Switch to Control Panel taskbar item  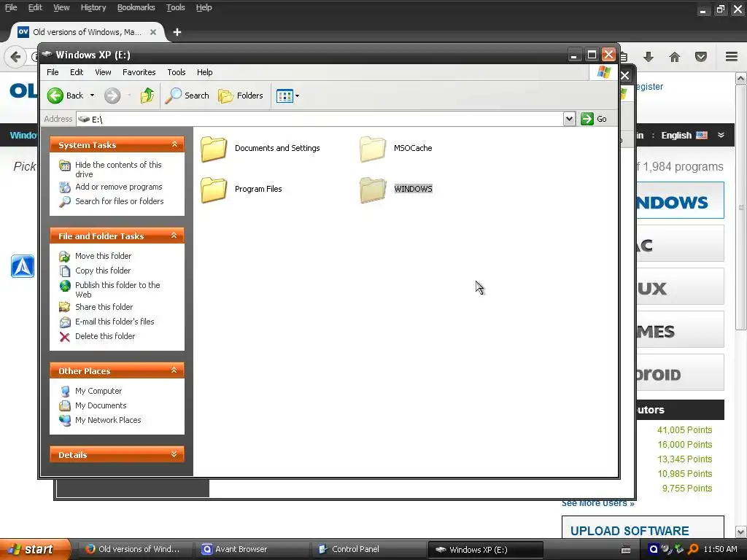click(368, 550)
